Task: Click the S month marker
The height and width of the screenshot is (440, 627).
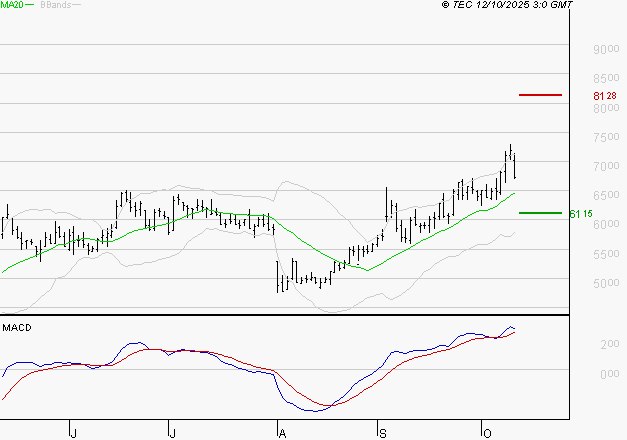Action: tap(383, 434)
